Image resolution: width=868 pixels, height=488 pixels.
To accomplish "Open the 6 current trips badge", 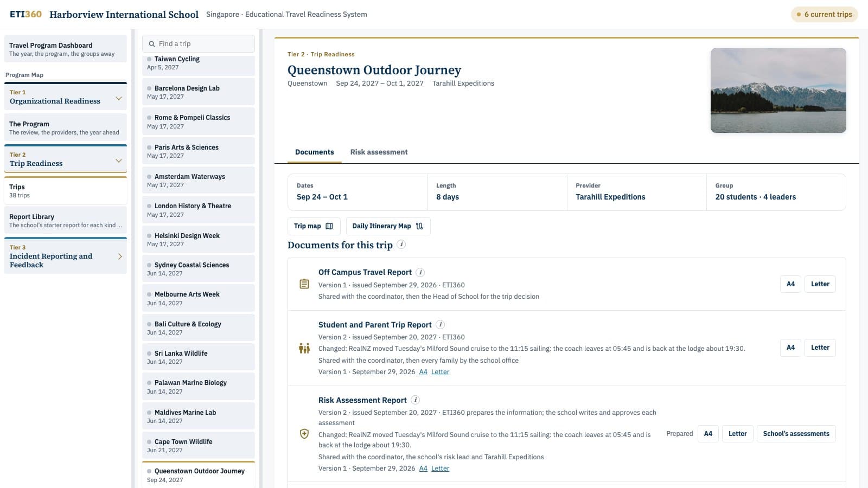I will (x=824, y=15).
